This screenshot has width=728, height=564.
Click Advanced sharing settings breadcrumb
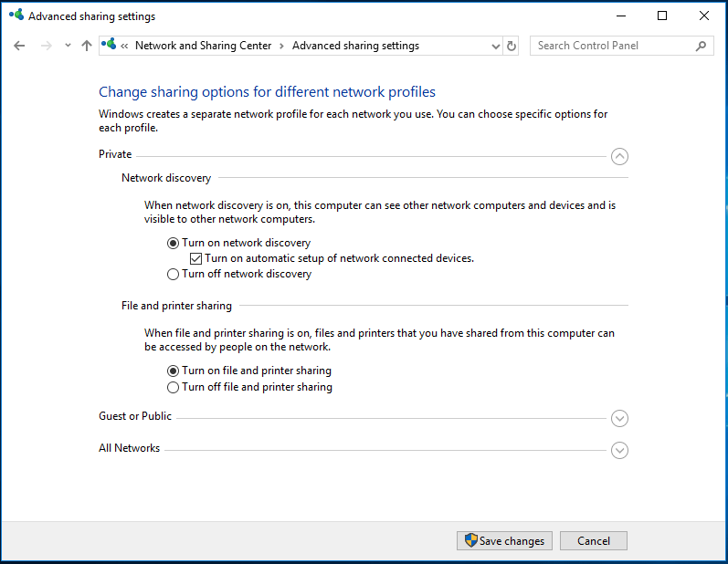(x=355, y=46)
